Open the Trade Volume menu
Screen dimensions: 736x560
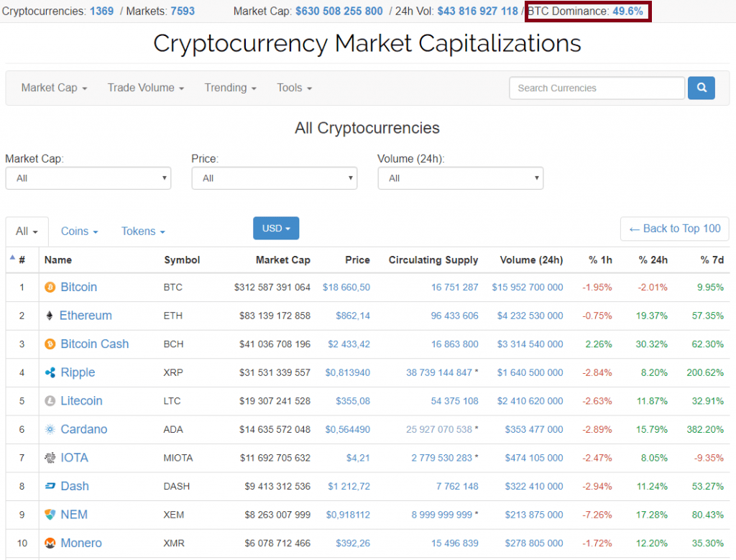point(145,88)
